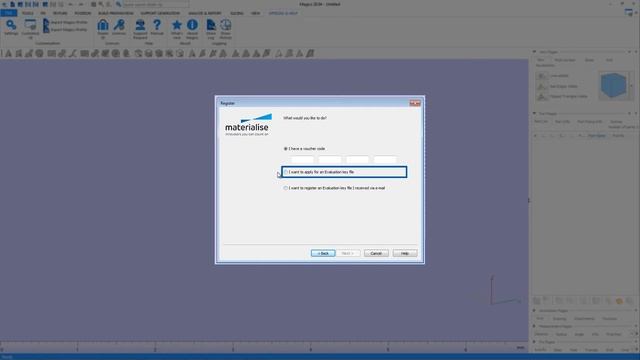The image size is (640, 360).
Task: Click Cancel in the Register dialog
Action: [376, 253]
